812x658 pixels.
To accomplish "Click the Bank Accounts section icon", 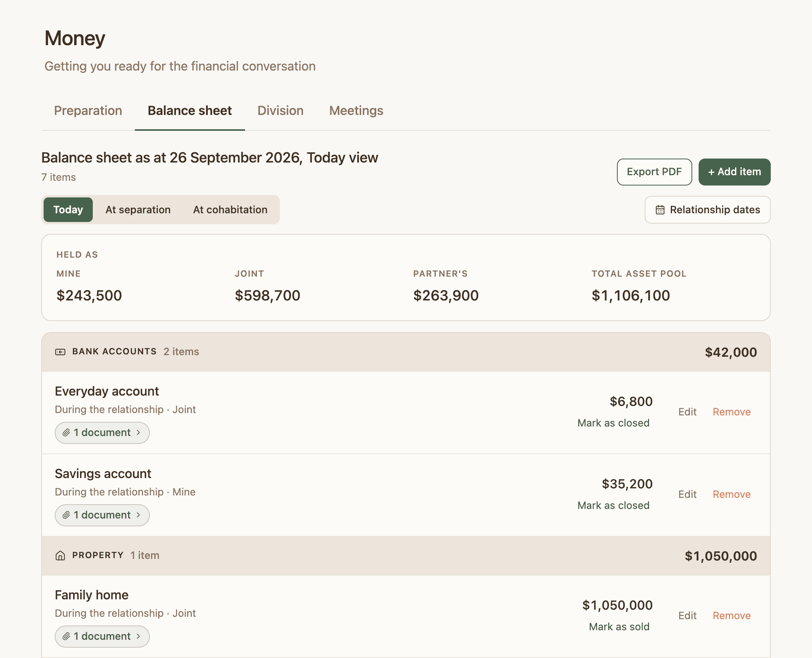I will (x=60, y=352).
